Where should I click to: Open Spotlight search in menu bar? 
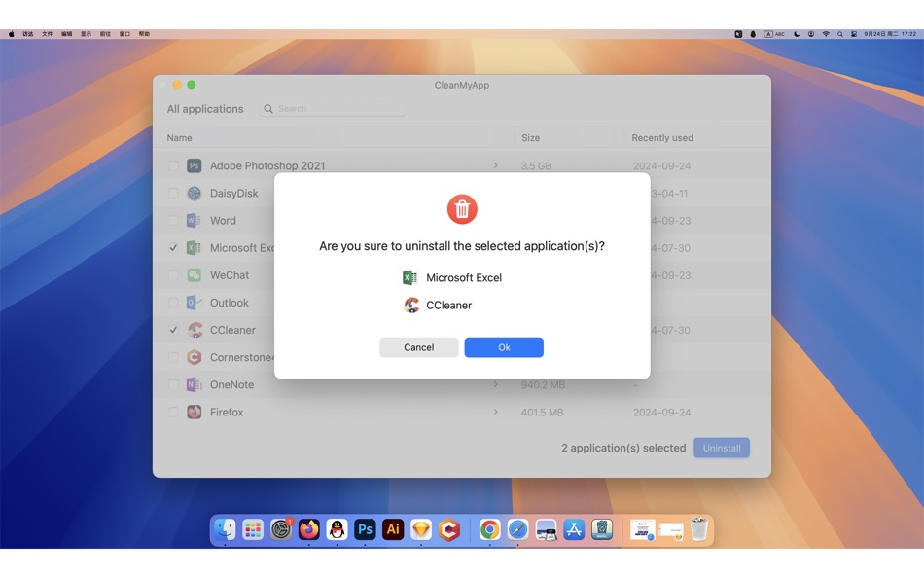[839, 34]
